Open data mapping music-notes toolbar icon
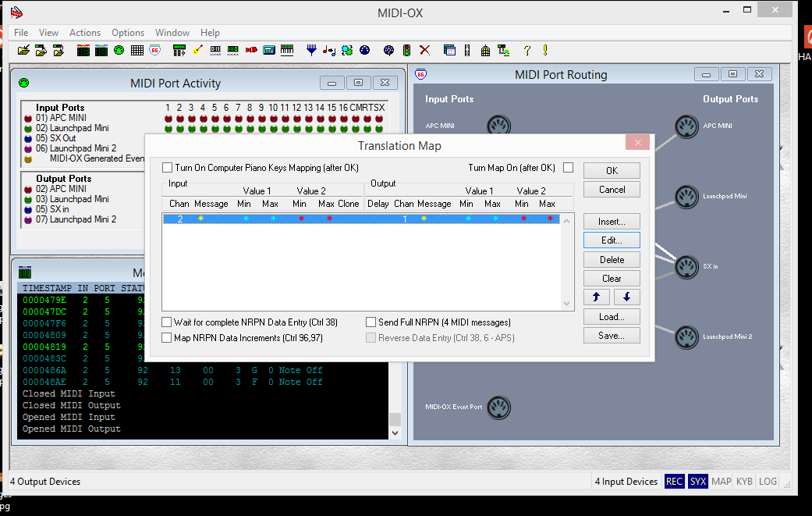Screen dimensions: 812x516 (329, 50)
